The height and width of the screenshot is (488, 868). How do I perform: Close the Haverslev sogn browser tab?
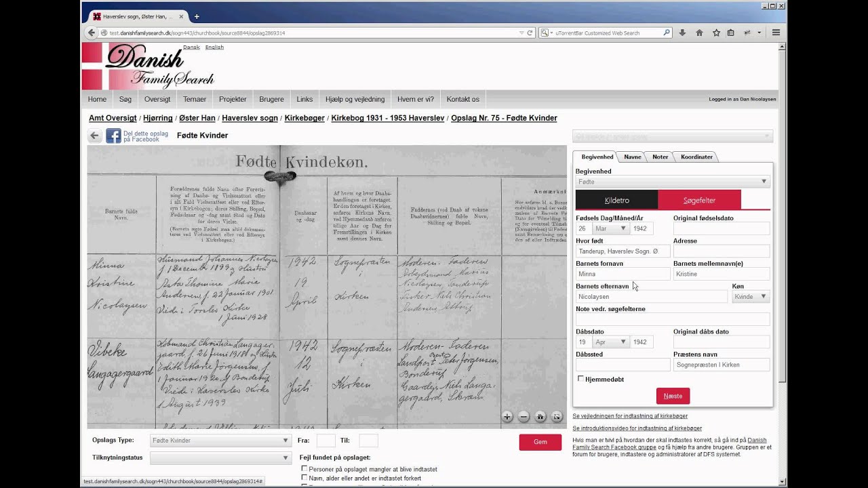tap(181, 16)
